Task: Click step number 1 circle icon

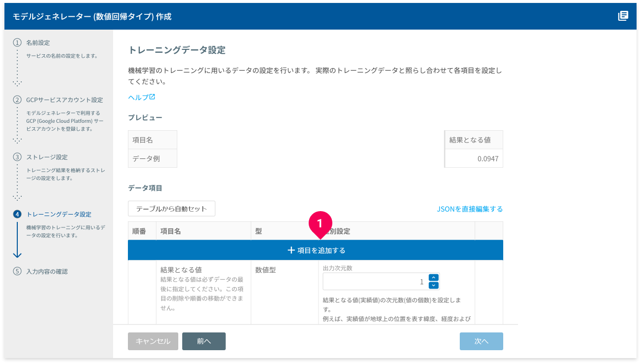Action: (17, 43)
